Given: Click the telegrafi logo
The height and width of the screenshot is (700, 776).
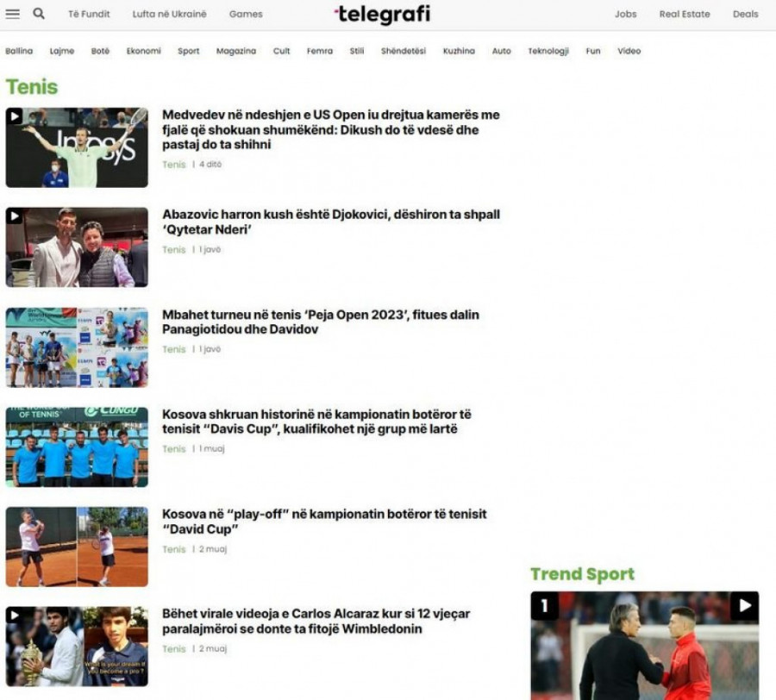Looking at the screenshot, I should [382, 15].
